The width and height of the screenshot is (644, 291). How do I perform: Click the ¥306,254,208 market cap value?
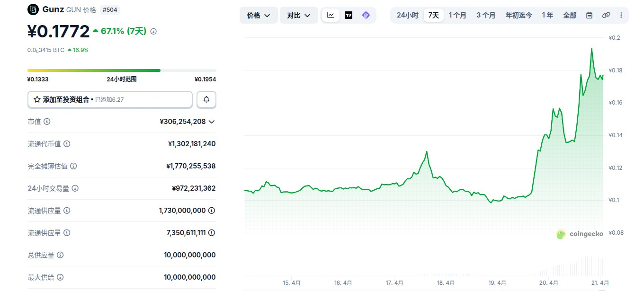(183, 122)
